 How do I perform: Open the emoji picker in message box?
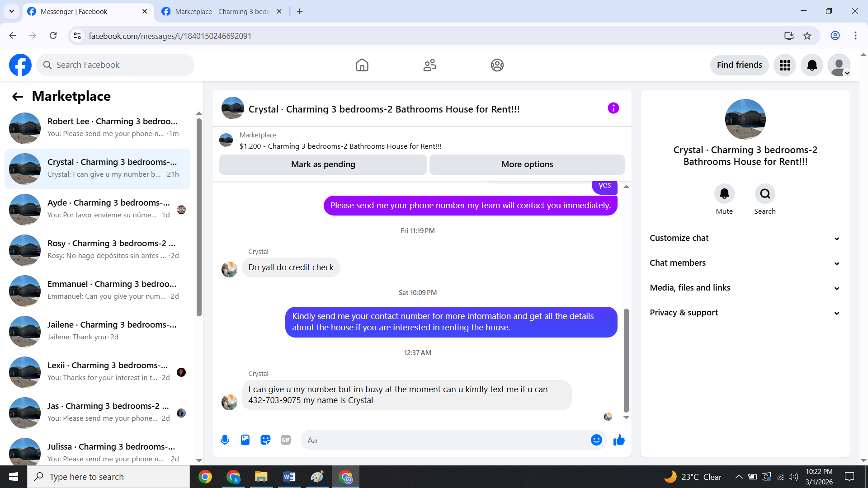point(596,440)
